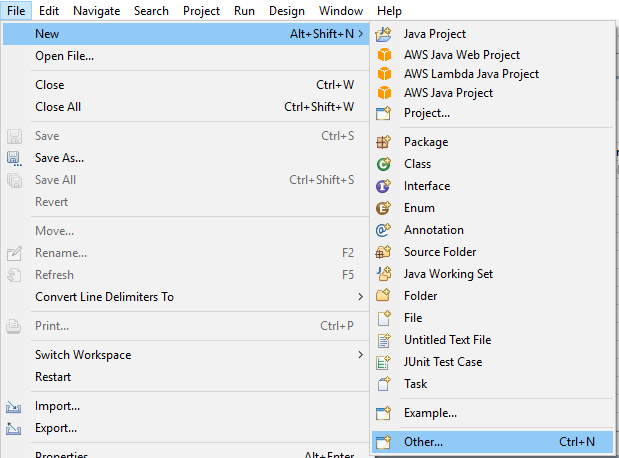Click the JUnit Test Case icon
The width and height of the screenshot is (619, 458).
(383, 362)
